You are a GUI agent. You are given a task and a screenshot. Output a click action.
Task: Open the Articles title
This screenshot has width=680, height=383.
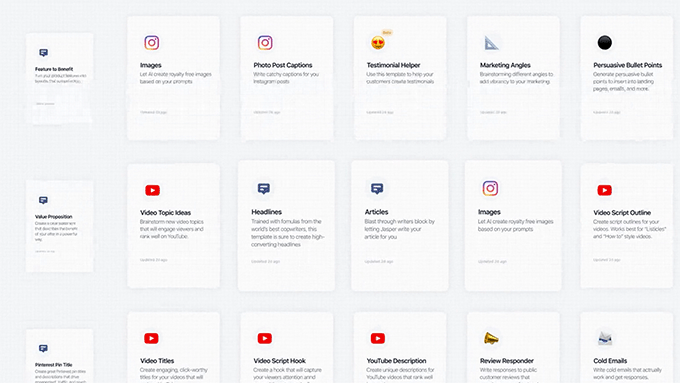(376, 212)
